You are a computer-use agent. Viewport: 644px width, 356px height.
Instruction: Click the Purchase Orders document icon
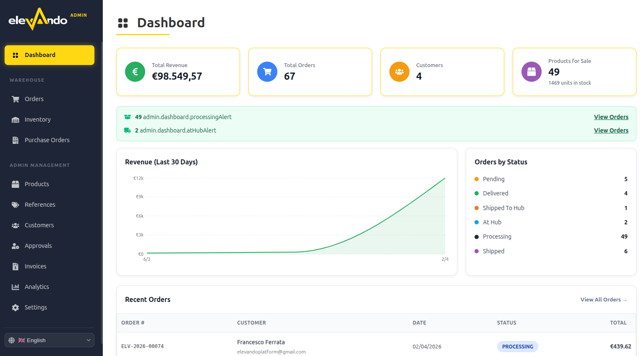(16, 140)
